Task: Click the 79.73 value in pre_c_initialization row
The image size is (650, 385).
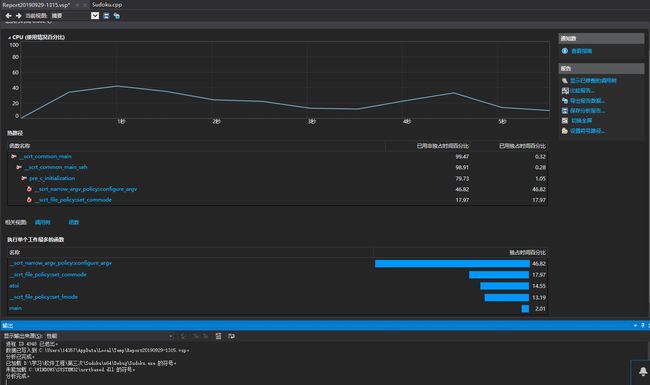Action: point(462,179)
